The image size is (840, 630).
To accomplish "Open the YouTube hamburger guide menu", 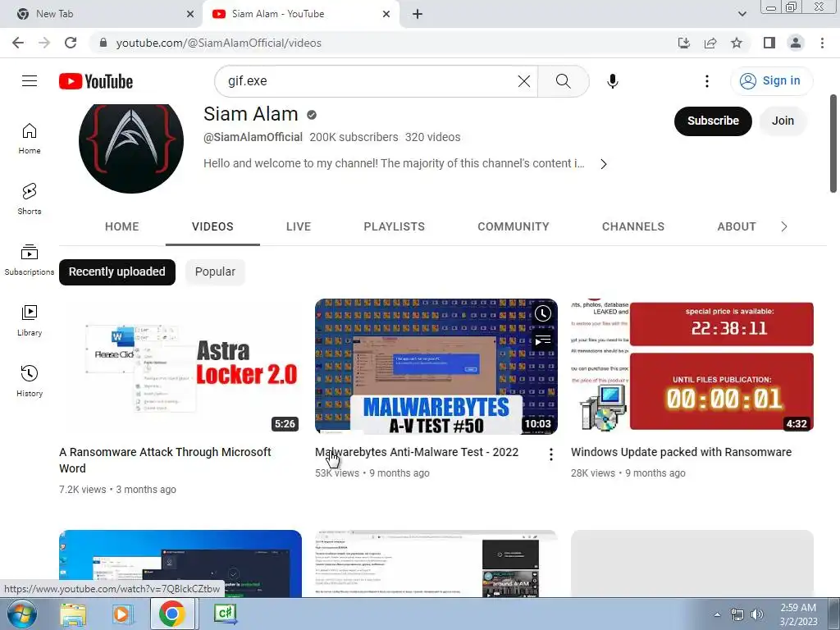I will click(x=30, y=81).
